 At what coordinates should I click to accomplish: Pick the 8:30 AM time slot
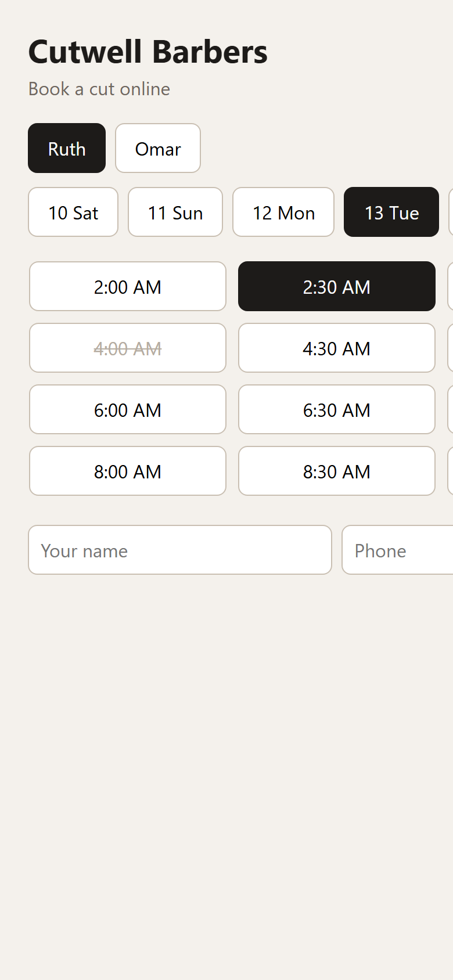pos(337,471)
